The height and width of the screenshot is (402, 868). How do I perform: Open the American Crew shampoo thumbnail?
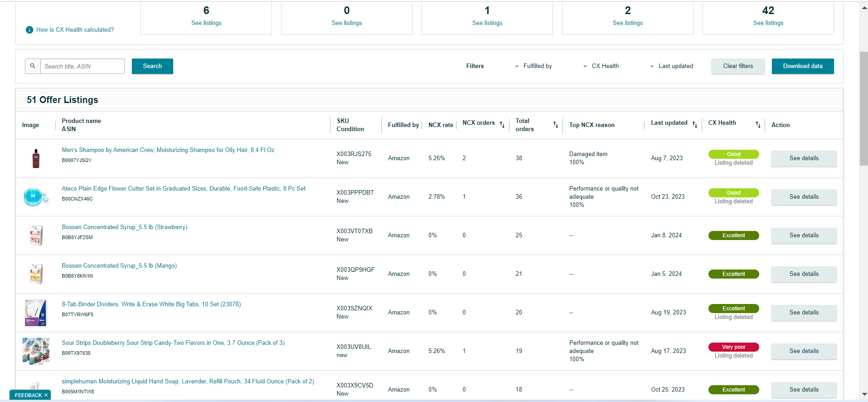point(36,158)
